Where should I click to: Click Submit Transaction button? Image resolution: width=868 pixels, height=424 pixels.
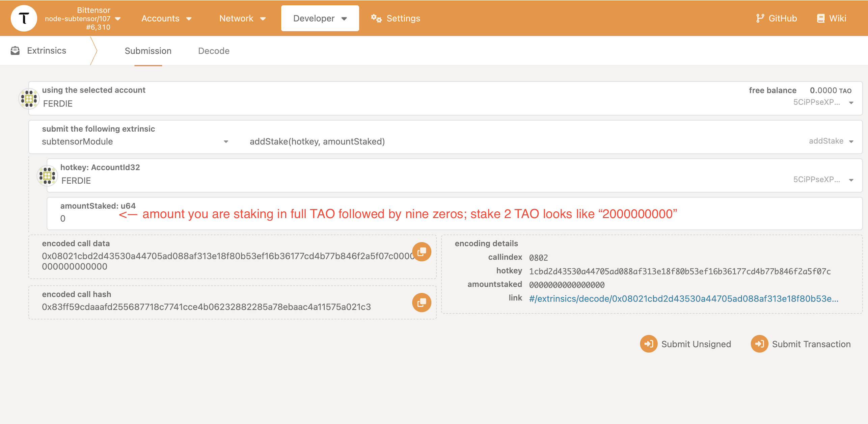[x=804, y=344]
